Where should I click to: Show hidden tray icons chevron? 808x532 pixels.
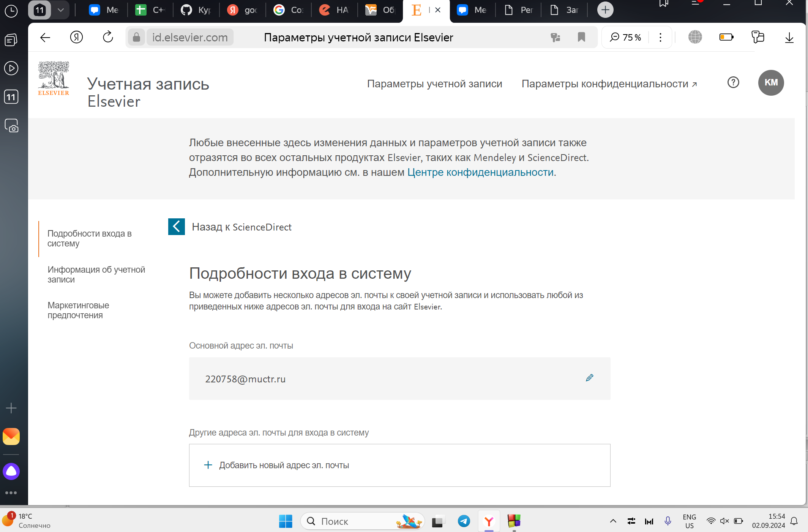tap(613, 521)
